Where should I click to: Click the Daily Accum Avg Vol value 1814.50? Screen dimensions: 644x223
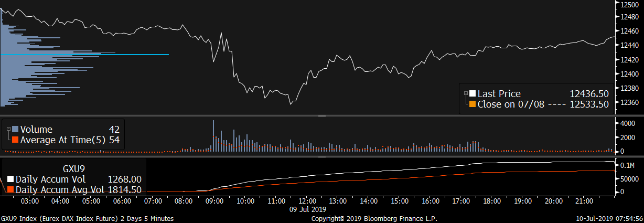pos(124,190)
